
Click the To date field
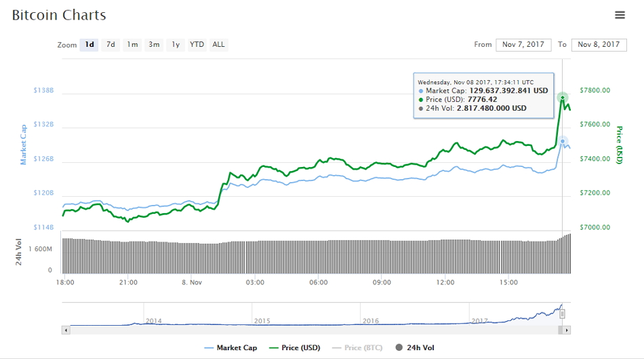tap(599, 44)
